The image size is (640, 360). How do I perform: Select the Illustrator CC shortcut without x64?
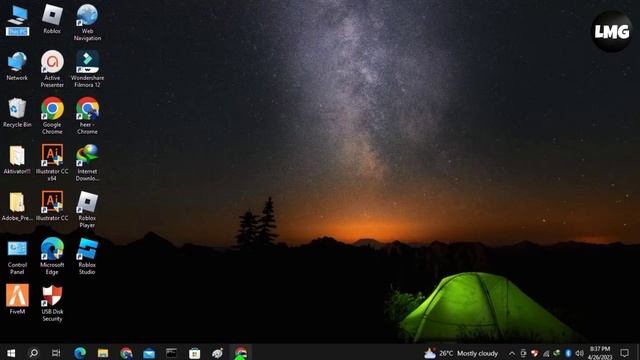pyautogui.click(x=52, y=206)
